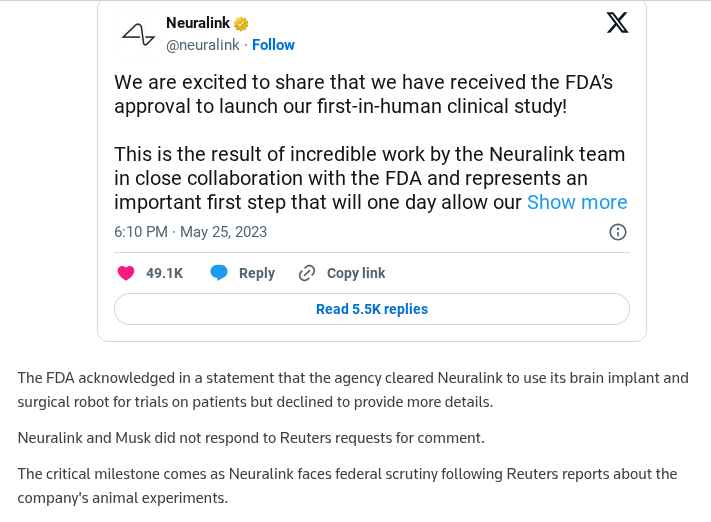Screen dimensions: 711x522
Task: Open the X logo in tweet corner
Action: point(618,24)
